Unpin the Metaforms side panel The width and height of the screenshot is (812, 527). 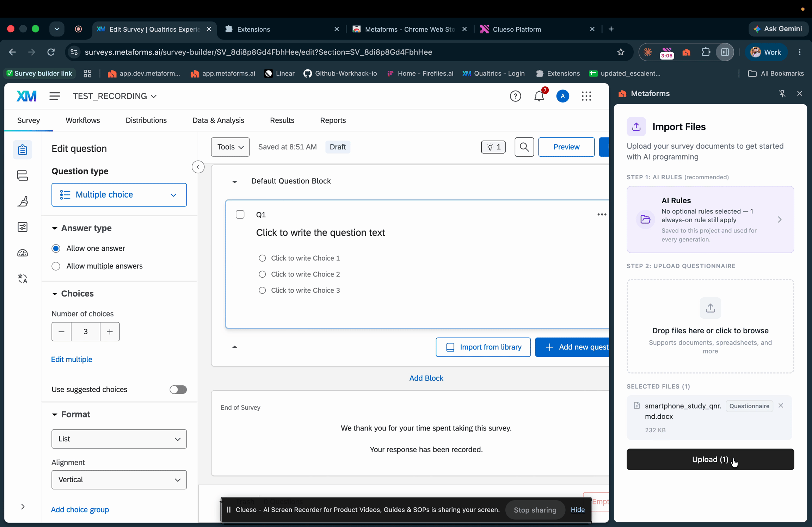tap(782, 93)
